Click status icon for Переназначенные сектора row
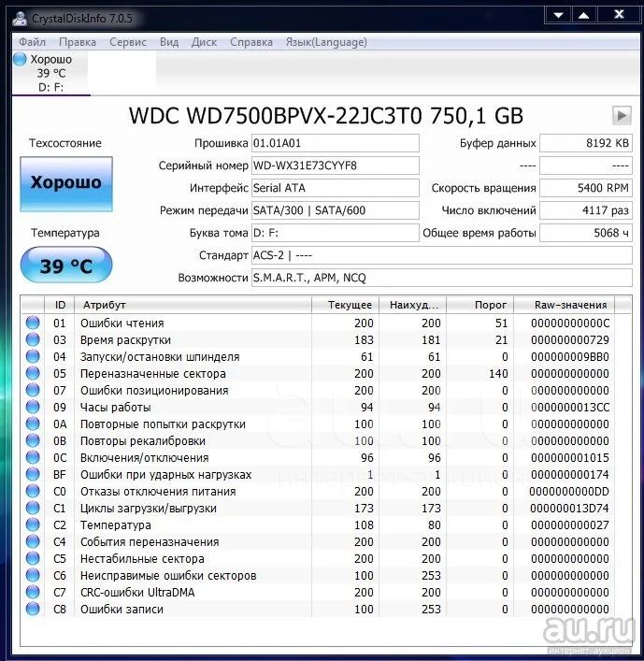Viewport: 644px width, 661px height. coord(33,373)
